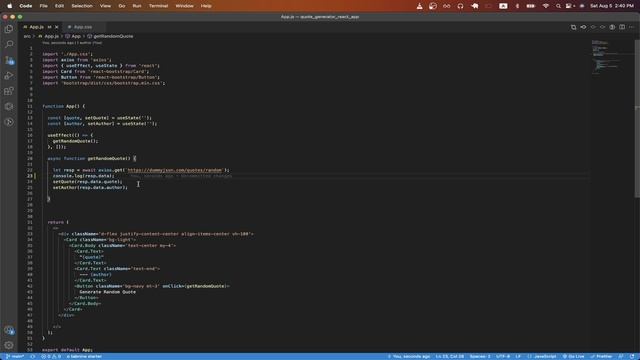Click the UTF-8 encoding indicator
640x360 pixels.
pyautogui.click(x=503, y=356)
